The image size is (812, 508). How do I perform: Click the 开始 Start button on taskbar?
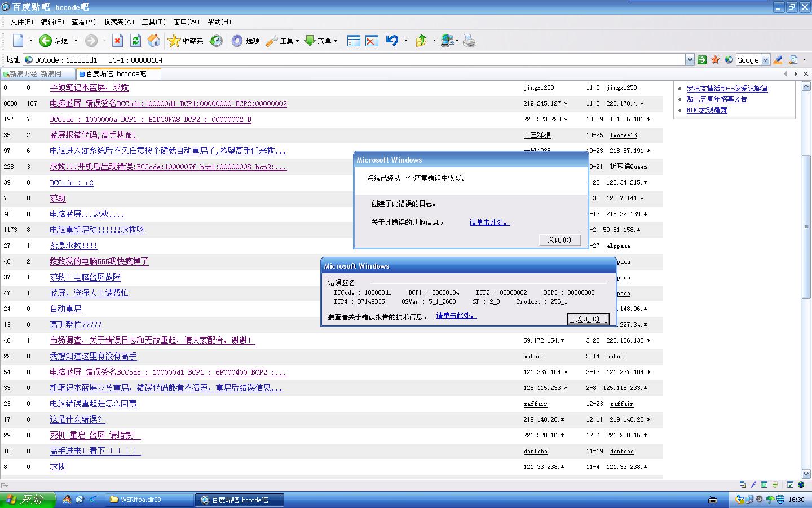tap(27, 500)
